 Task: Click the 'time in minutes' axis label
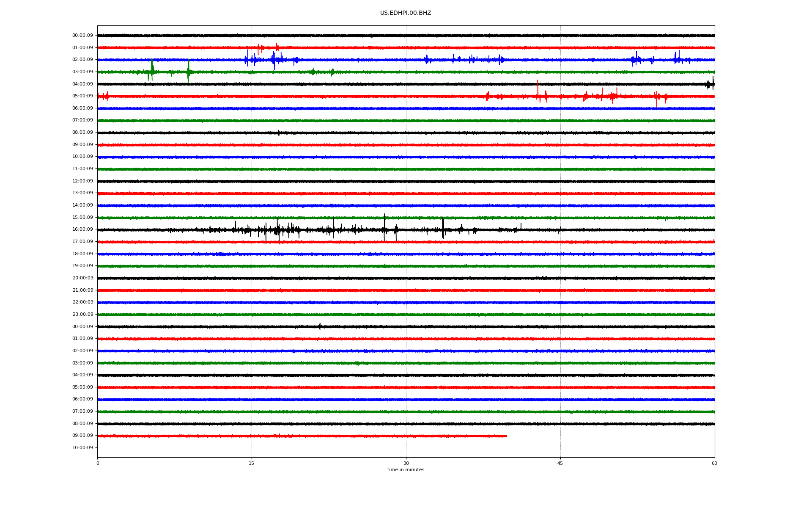point(405,470)
